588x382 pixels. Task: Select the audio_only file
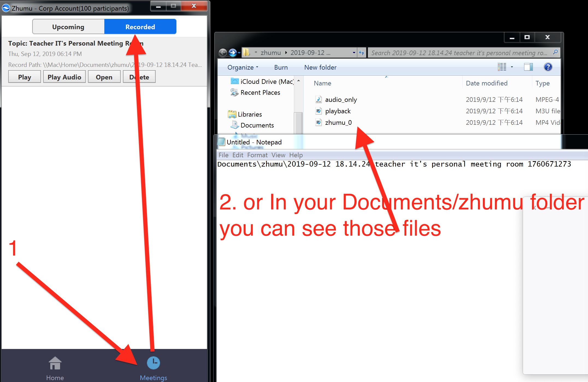point(341,100)
